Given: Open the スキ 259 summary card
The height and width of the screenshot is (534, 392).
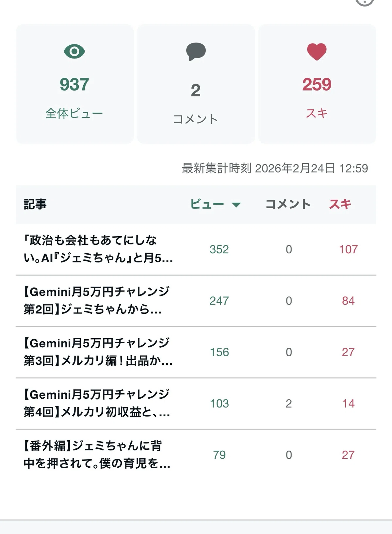Looking at the screenshot, I should click(317, 84).
